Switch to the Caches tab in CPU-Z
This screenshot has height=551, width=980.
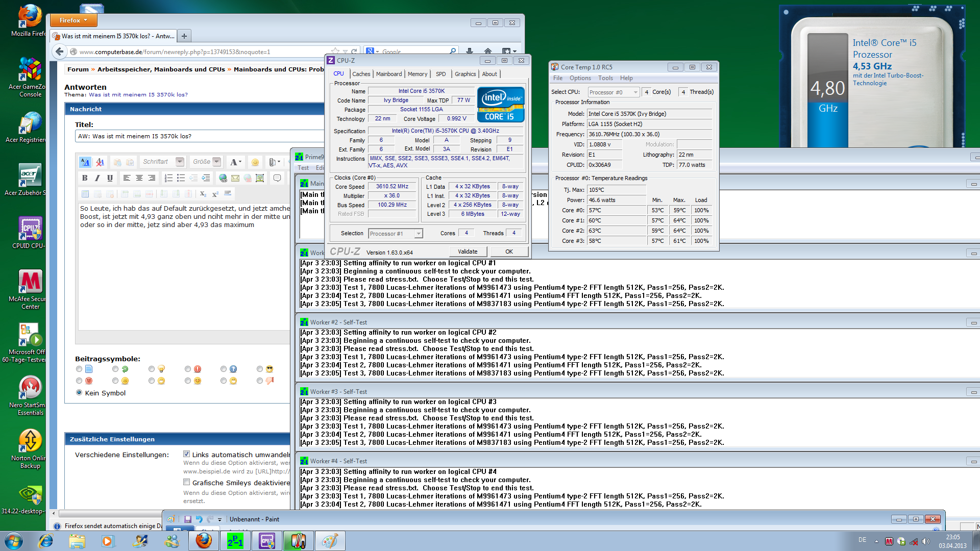(361, 74)
